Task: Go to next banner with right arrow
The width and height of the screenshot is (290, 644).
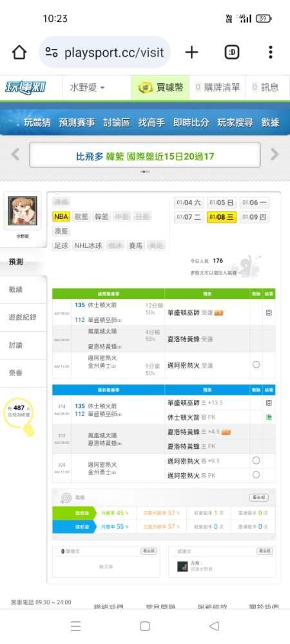Action: point(275,155)
